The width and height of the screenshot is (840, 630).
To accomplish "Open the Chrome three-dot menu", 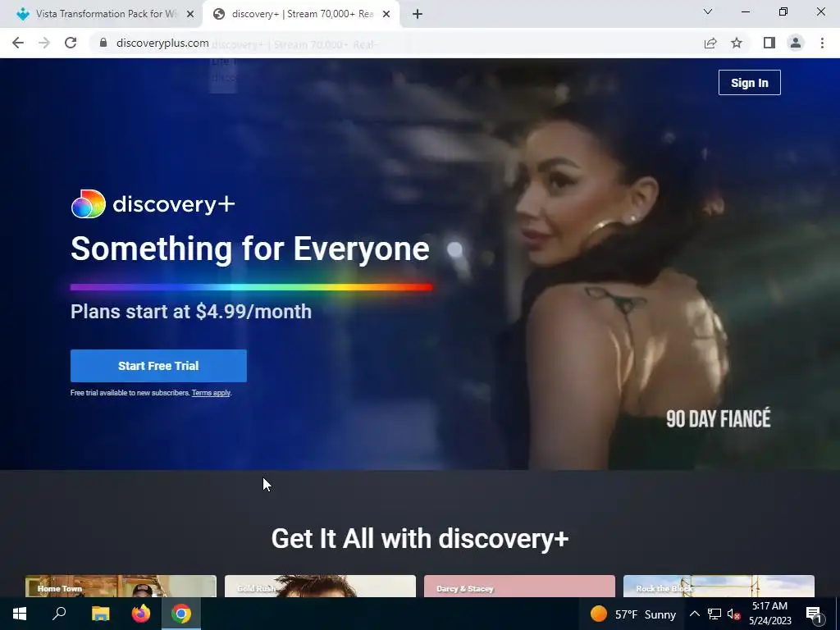I will 822,43.
